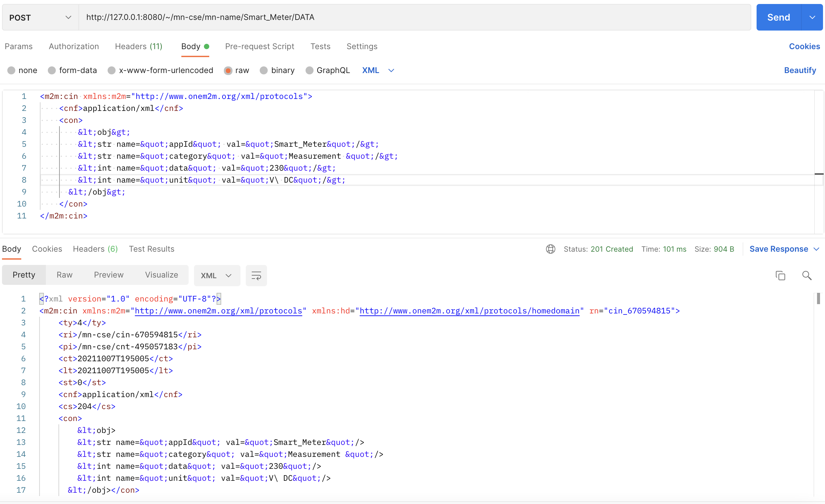825x504 pixels.
Task: Click the cs 204 line in response
Action: tap(87, 406)
